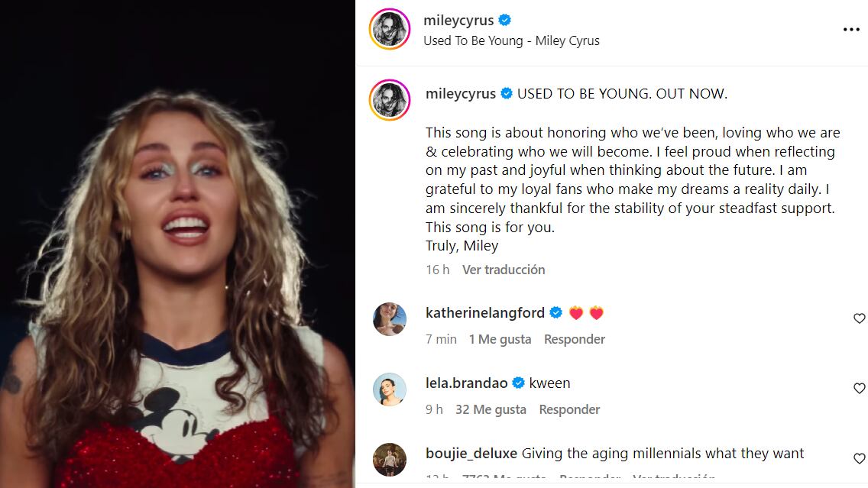
Task: Open the Used To Be Young audio page
Action: tap(510, 40)
